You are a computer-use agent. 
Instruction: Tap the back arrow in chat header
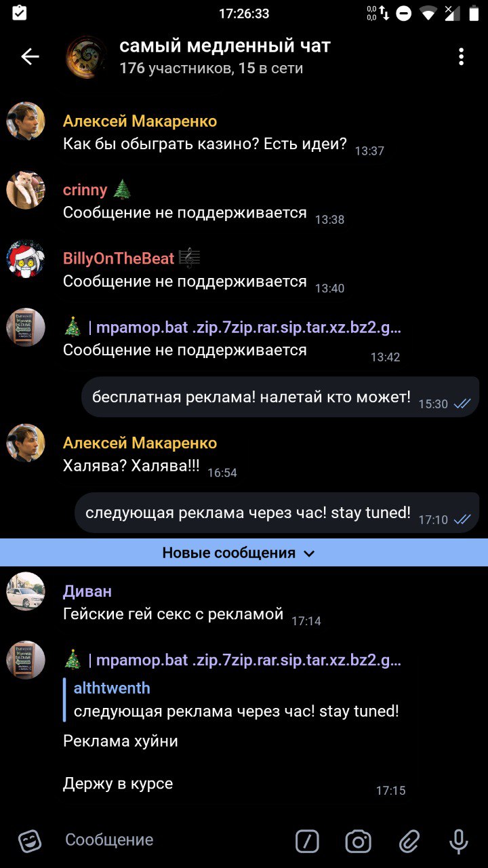[x=30, y=57]
